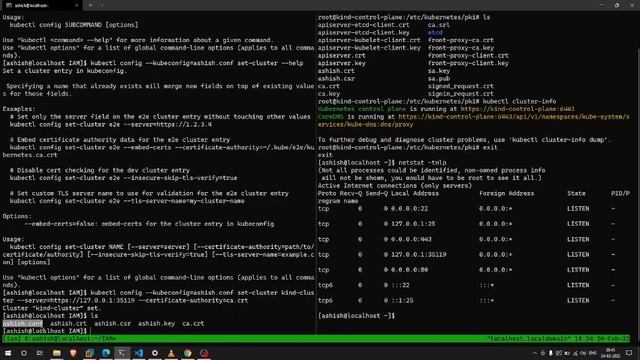Viewport: 640px width, 360px height.
Task: Show hidden system tray icons
Action: click(535, 353)
